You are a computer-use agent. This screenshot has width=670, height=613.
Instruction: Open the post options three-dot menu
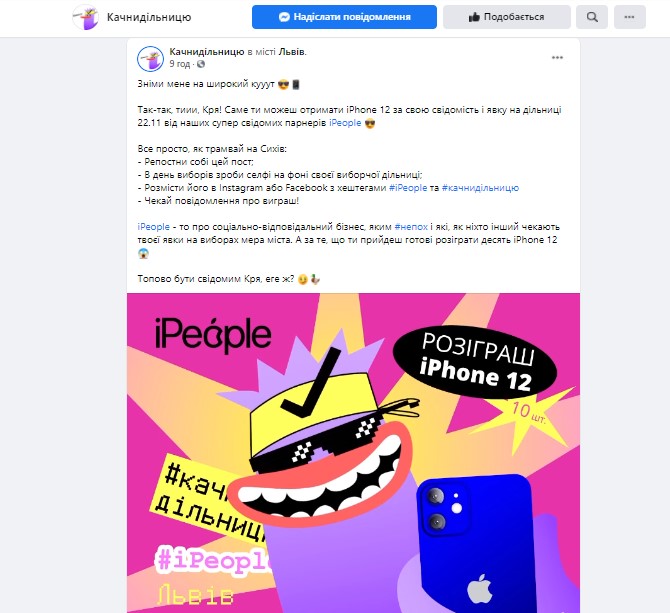pos(557,58)
